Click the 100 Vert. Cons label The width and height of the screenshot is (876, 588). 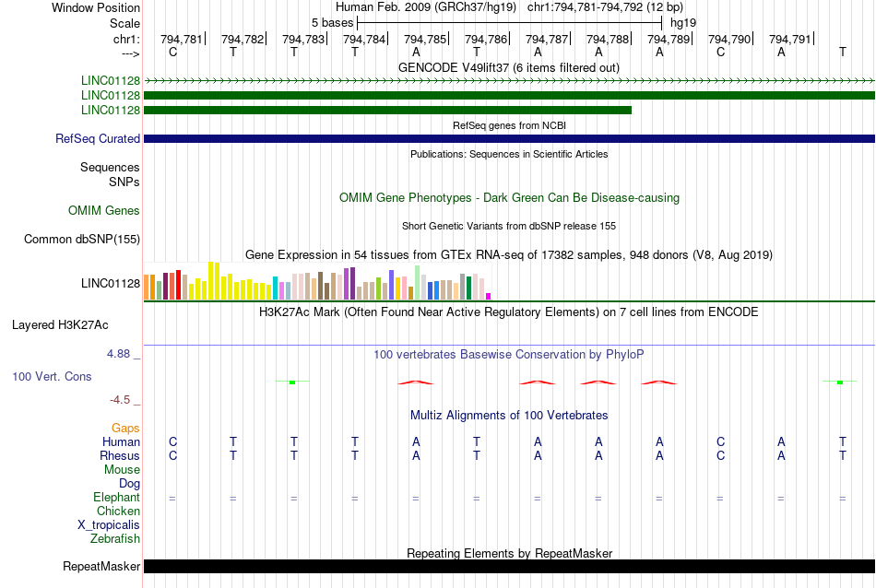click(52, 376)
